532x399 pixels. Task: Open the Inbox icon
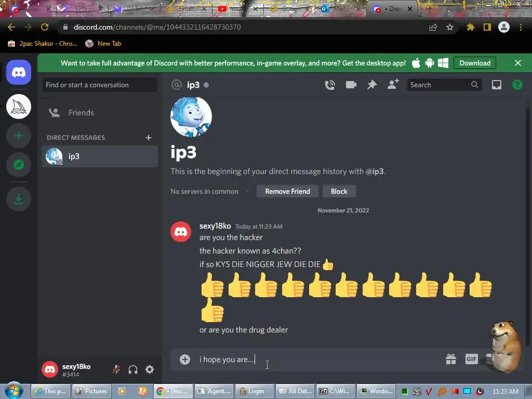[x=496, y=85]
